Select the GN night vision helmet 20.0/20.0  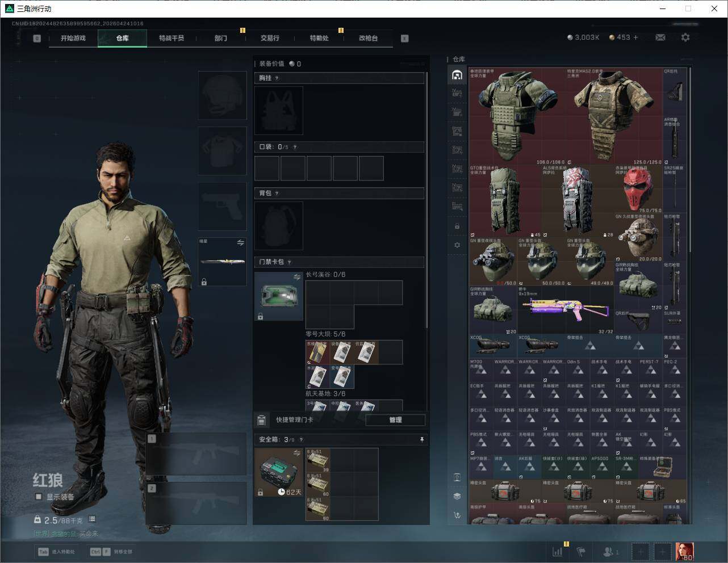point(638,238)
